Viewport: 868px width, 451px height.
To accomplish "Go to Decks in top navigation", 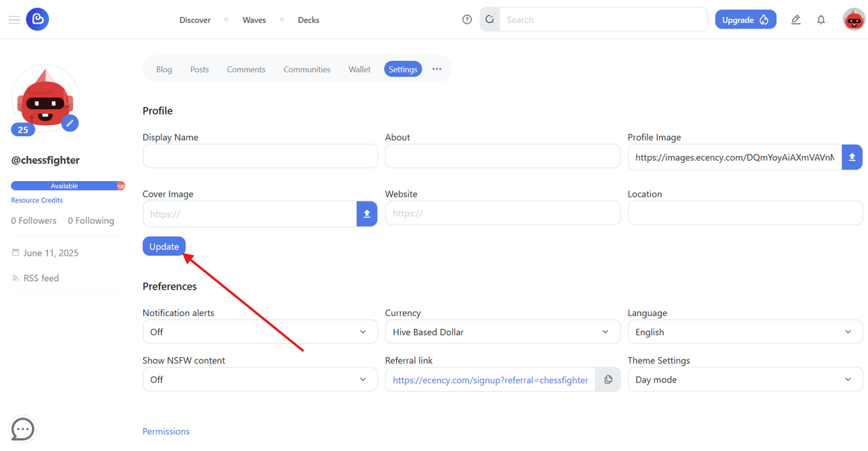I will pyautogui.click(x=309, y=20).
